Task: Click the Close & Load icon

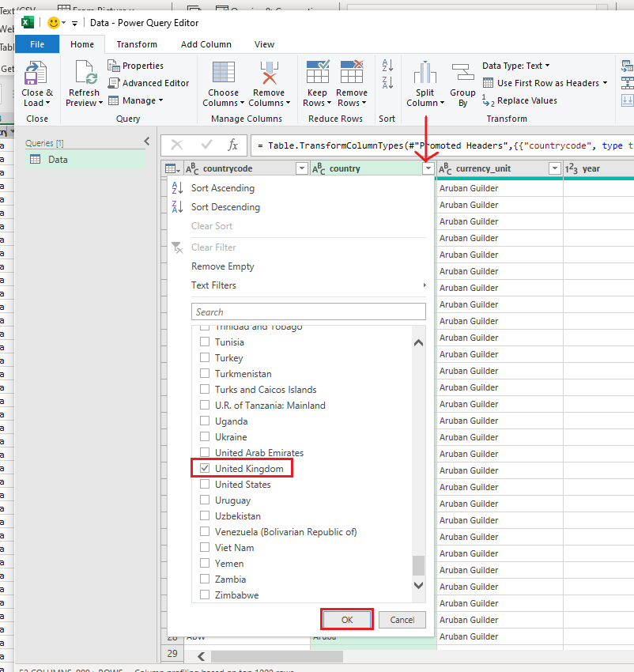Action: pos(36,73)
